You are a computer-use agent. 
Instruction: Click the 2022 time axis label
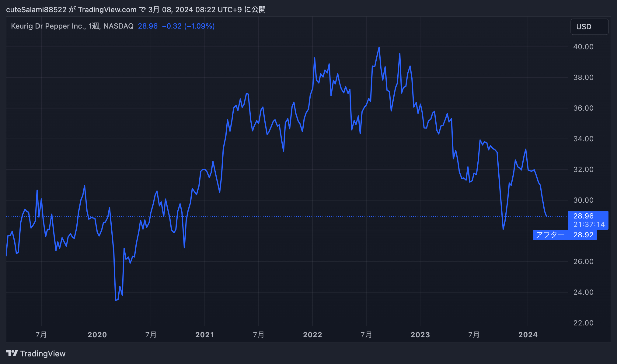click(x=312, y=335)
